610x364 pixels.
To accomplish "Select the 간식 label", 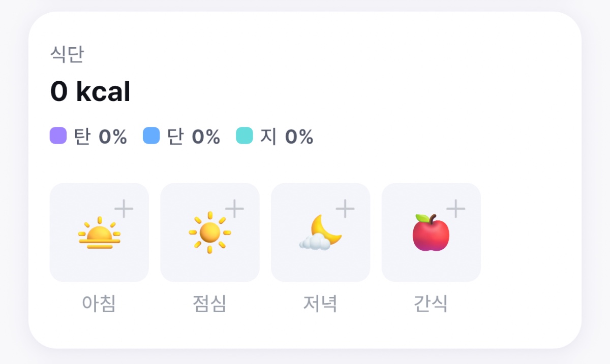I will pos(431,304).
